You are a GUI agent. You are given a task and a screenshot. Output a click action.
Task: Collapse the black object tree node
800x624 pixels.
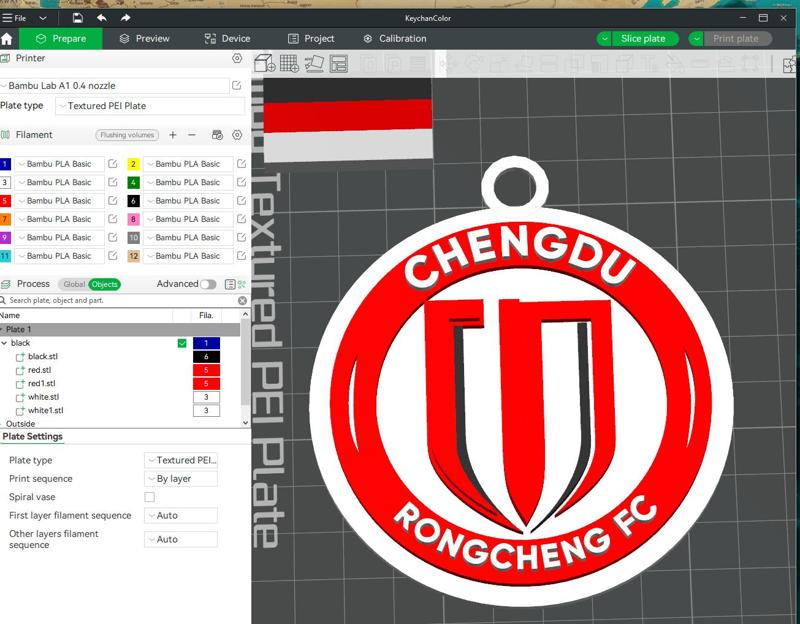click(x=4, y=343)
